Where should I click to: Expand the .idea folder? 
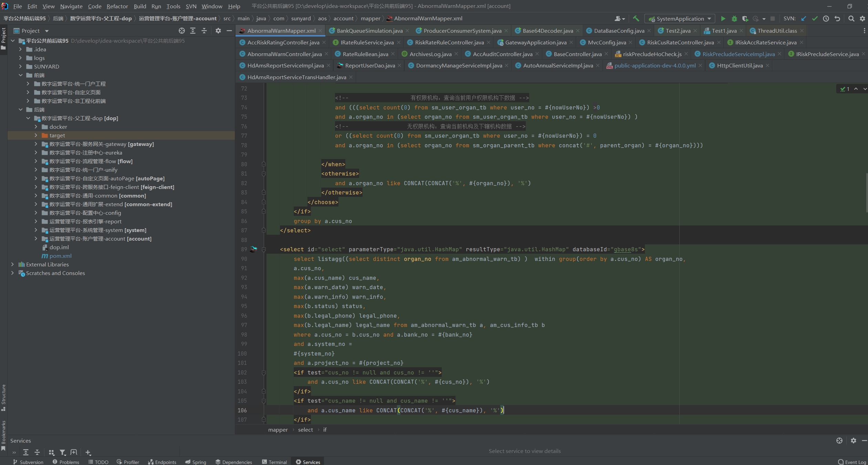20,49
